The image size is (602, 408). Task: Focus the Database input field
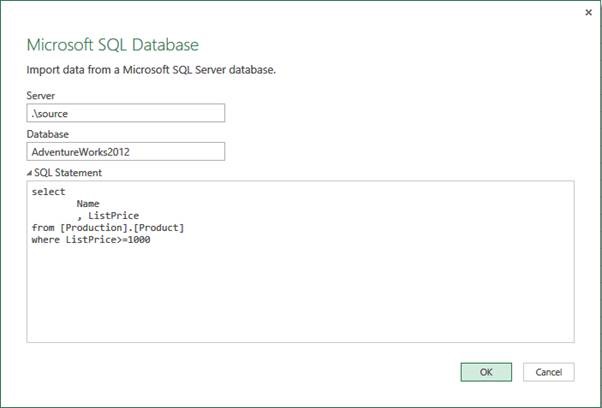coord(126,152)
